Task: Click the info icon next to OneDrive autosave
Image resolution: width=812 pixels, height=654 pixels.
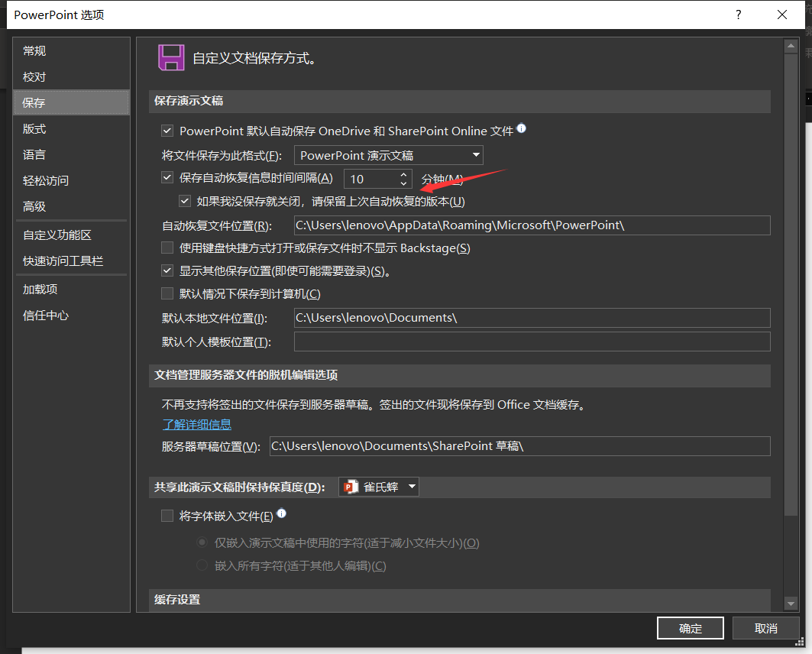Action: [x=522, y=128]
